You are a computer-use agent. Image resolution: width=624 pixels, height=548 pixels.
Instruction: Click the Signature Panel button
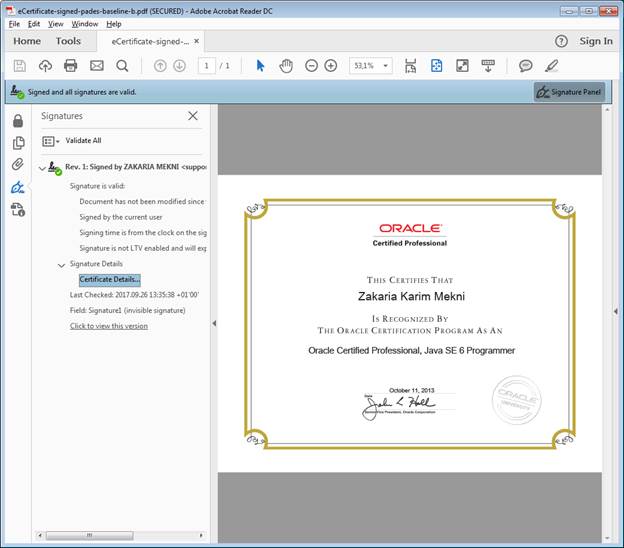click(x=569, y=92)
